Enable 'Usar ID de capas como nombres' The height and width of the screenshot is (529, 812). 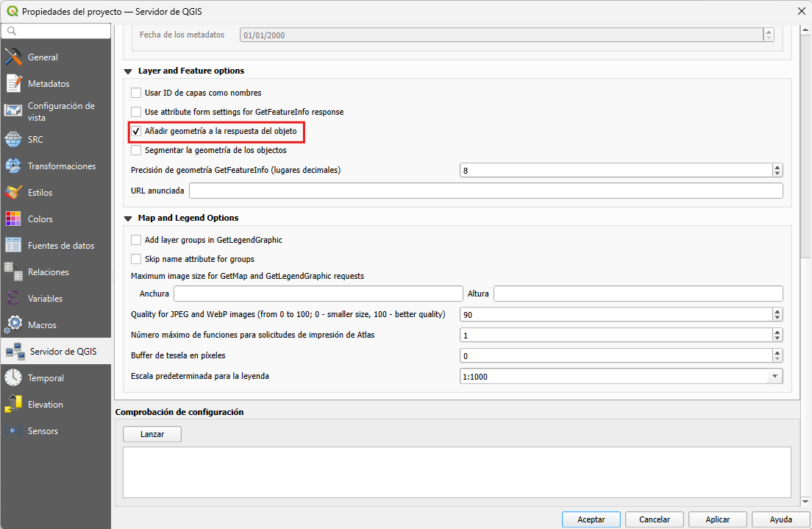click(x=136, y=93)
